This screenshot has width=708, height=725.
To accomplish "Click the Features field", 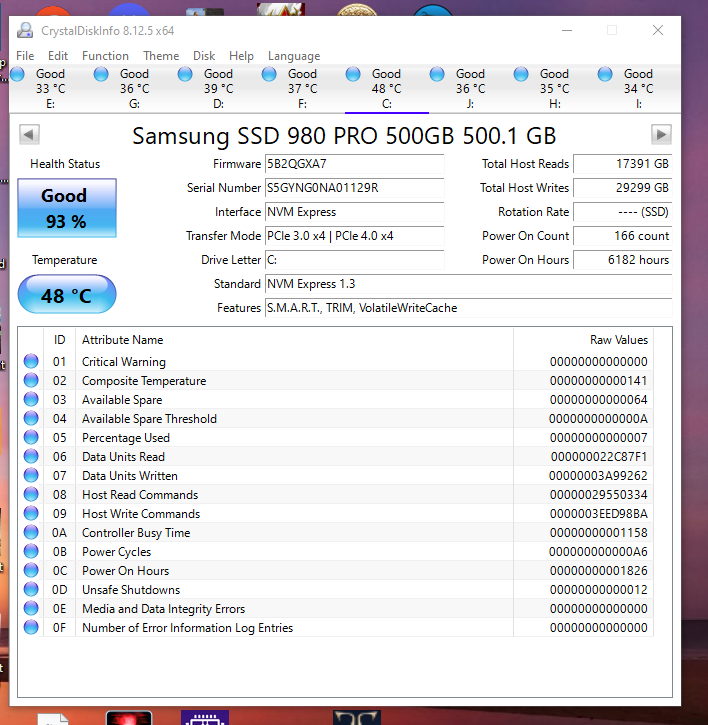I will [468, 308].
